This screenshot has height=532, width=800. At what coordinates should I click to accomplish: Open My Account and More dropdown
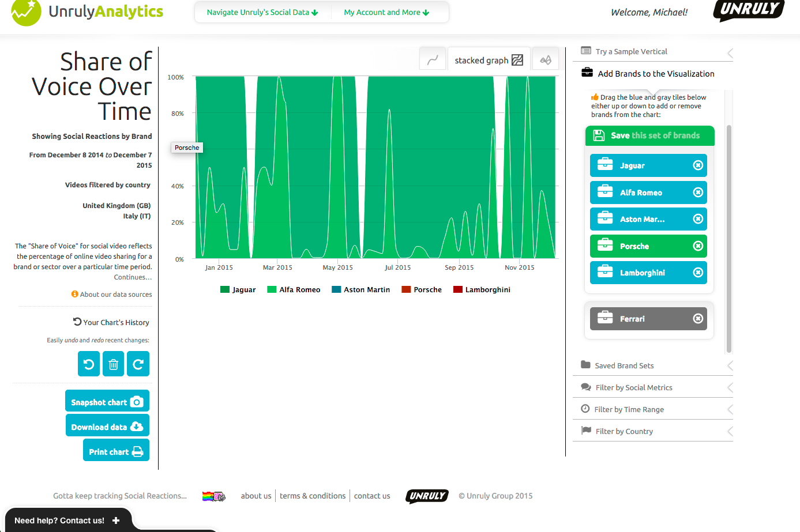386,12
